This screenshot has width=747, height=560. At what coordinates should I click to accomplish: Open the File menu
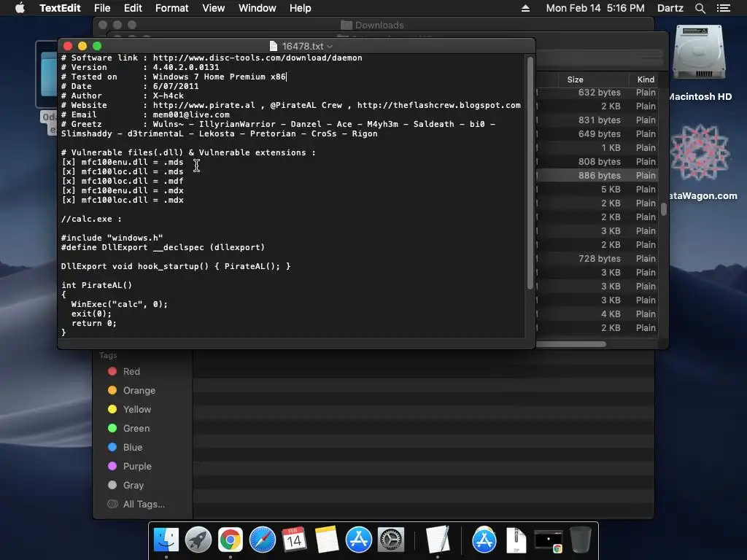[x=102, y=8]
